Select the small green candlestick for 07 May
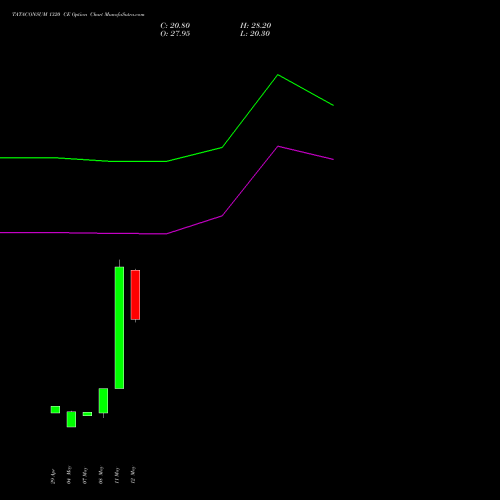This screenshot has height=500, width=500. [87, 414]
